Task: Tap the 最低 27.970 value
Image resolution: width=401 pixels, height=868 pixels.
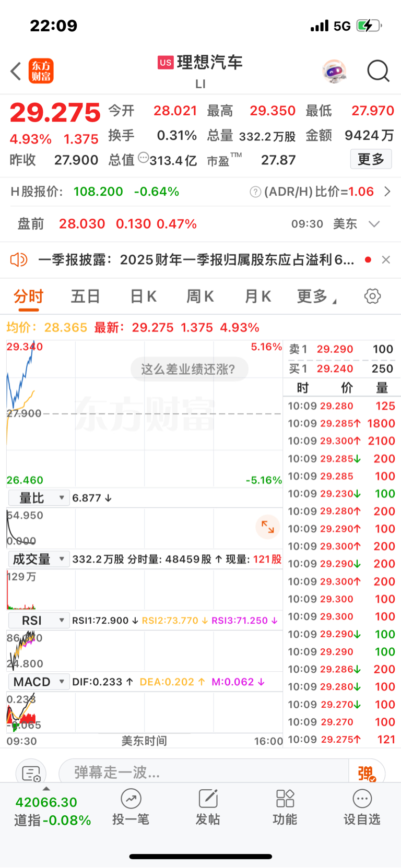Action: coord(373,111)
